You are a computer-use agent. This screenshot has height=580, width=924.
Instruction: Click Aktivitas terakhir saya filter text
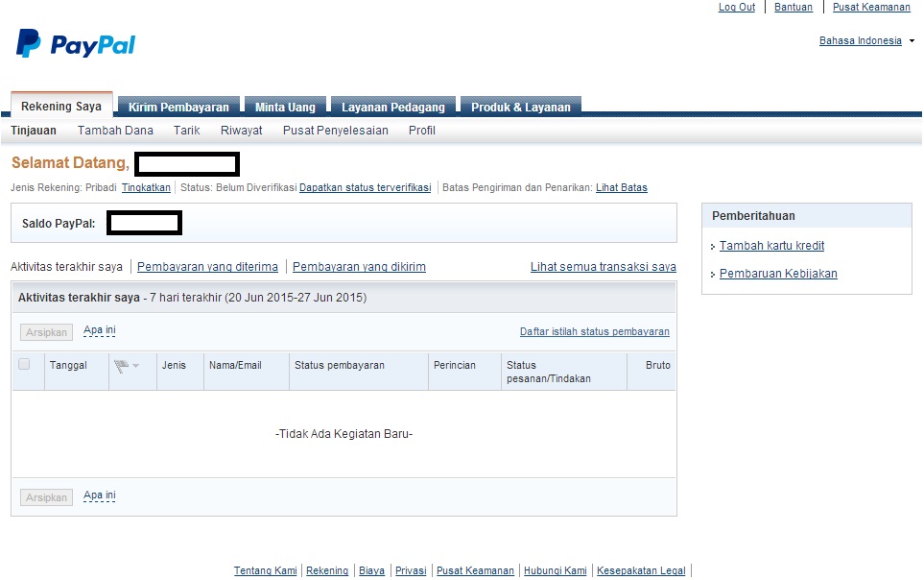point(66,267)
